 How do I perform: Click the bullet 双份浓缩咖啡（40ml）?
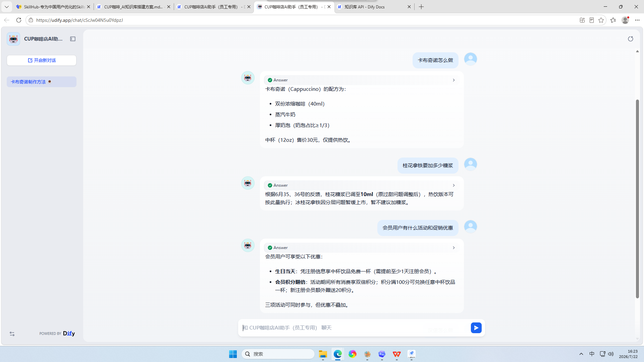tap(300, 104)
